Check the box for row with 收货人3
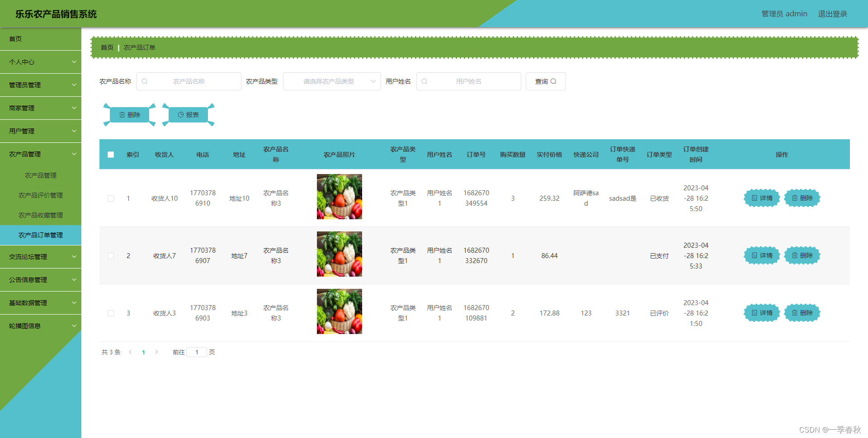868x438 pixels. pos(111,313)
